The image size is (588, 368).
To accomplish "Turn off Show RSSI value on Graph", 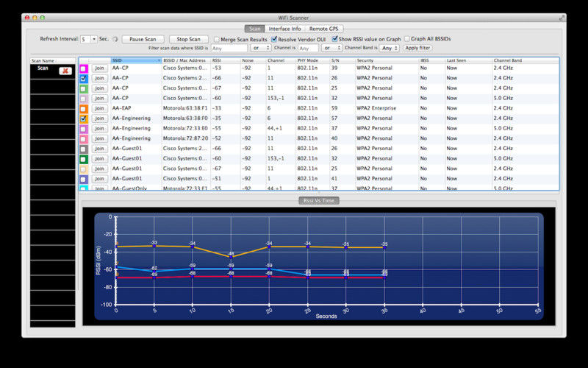I will pos(335,39).
